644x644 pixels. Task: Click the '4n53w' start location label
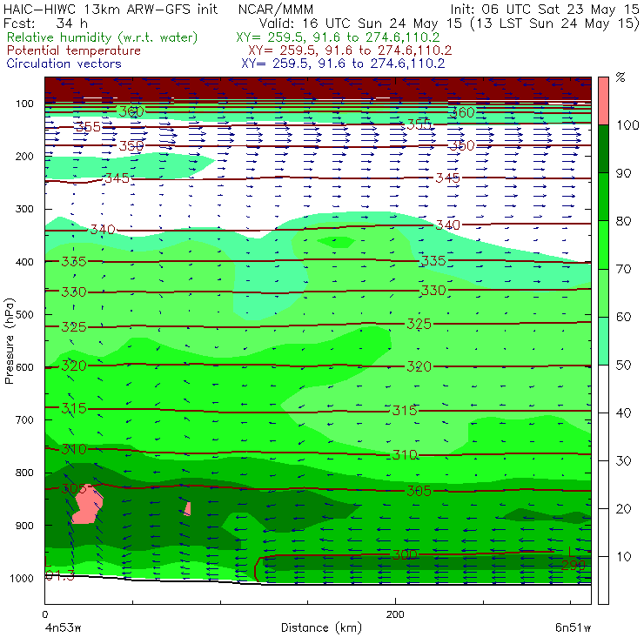(64, 628)
